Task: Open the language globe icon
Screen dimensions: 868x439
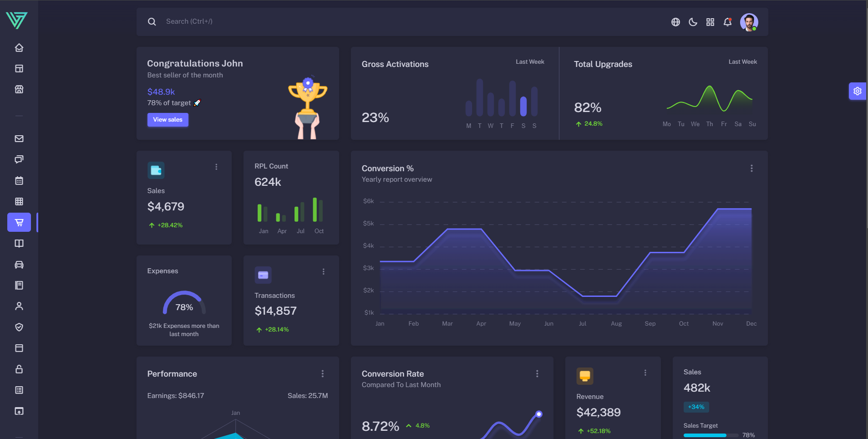Action: [675, 22]
